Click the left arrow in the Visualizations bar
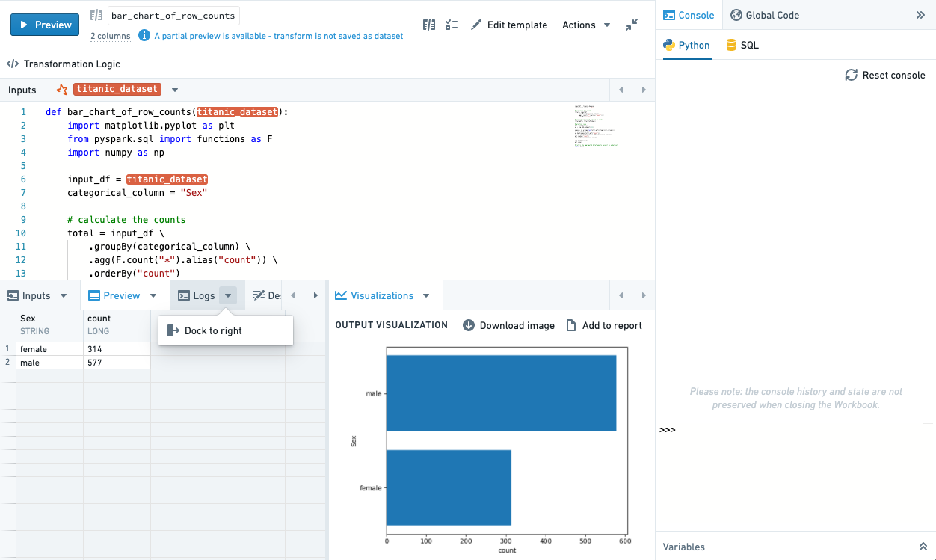Viewport: 936px width, 560px height. (621, 295)
